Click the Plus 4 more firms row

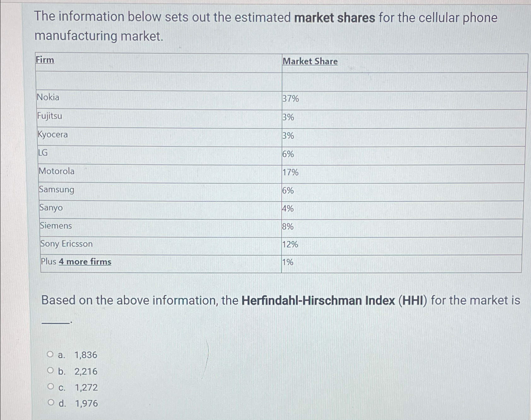(x=126, y=262)
